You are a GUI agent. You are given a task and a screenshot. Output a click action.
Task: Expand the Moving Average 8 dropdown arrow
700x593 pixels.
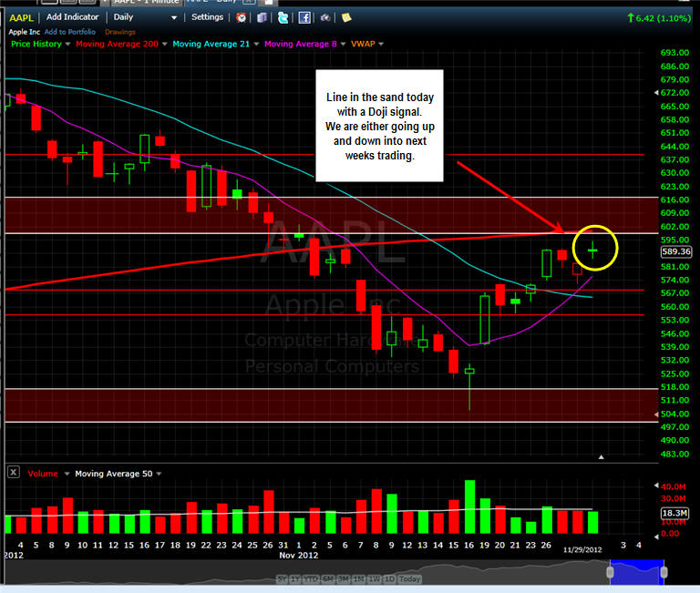(x=343, y=44)
